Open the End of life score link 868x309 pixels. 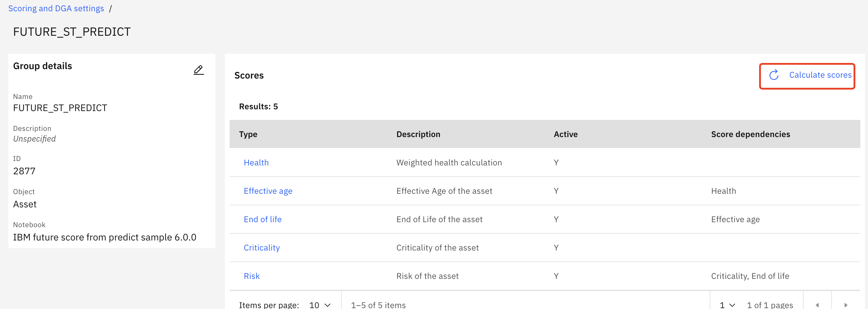262,219
